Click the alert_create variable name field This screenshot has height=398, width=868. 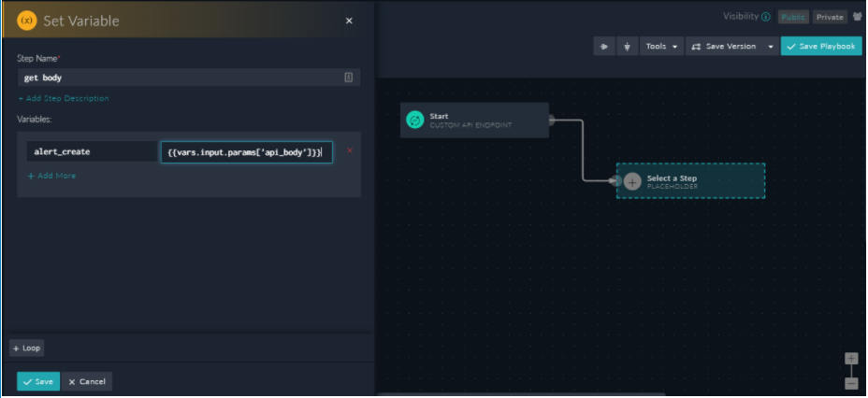pos(91,151)
